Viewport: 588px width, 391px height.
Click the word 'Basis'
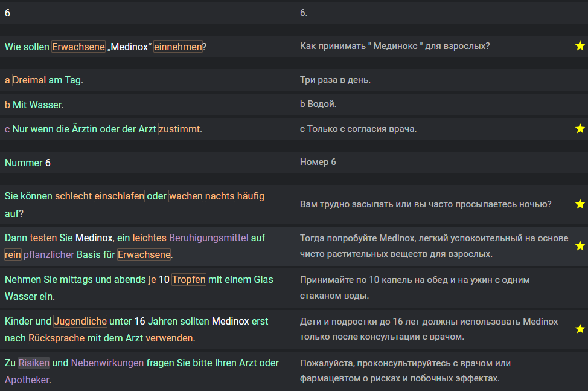pyautogui.click(x=89, y=254)
